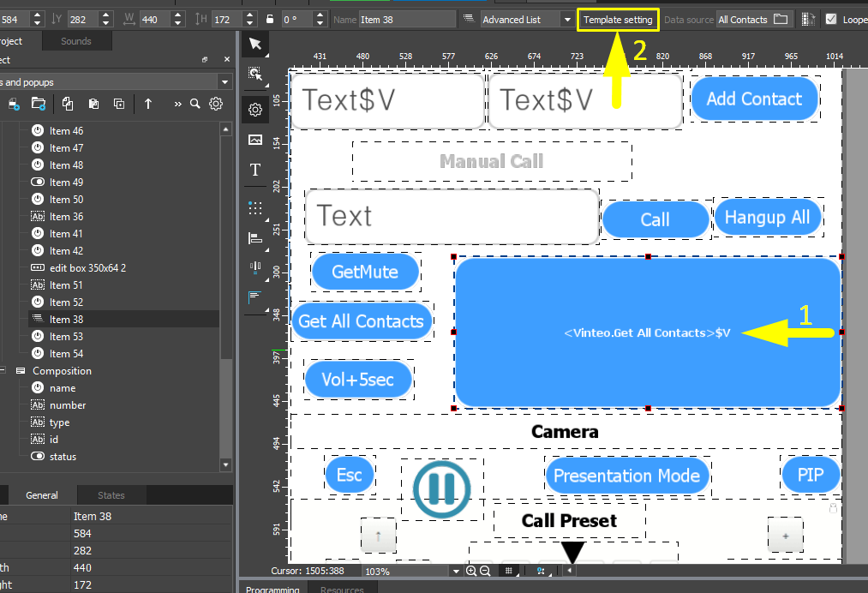The image size is (868, 593).
Task: Click the zoom out magnifier icon
Action: [485, 571]
